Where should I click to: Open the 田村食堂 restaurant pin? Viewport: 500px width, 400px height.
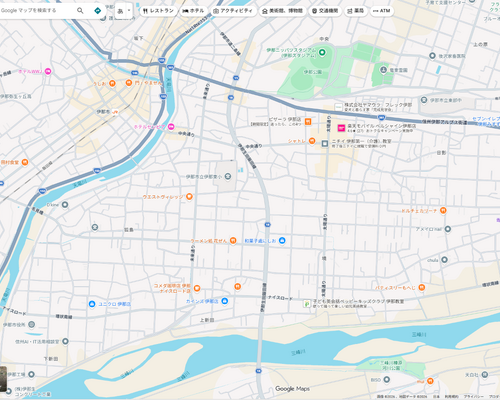(x=25, y=162)
